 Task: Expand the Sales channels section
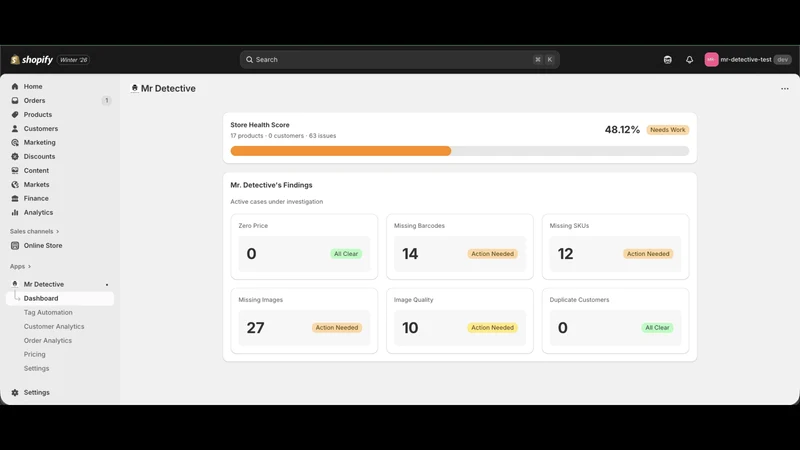(35, 232)
